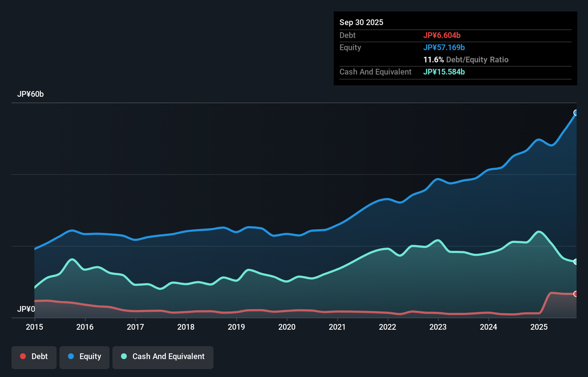Click the Equity line peak near 2025
This screenshot has width=588, height=377.
tap(539, 139)
